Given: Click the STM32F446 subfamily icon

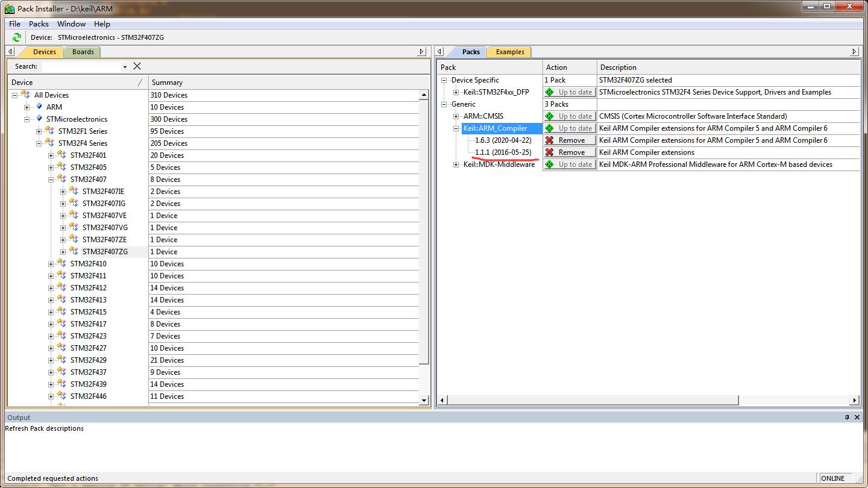Looking at the screenshot, I should pos(61,396).
